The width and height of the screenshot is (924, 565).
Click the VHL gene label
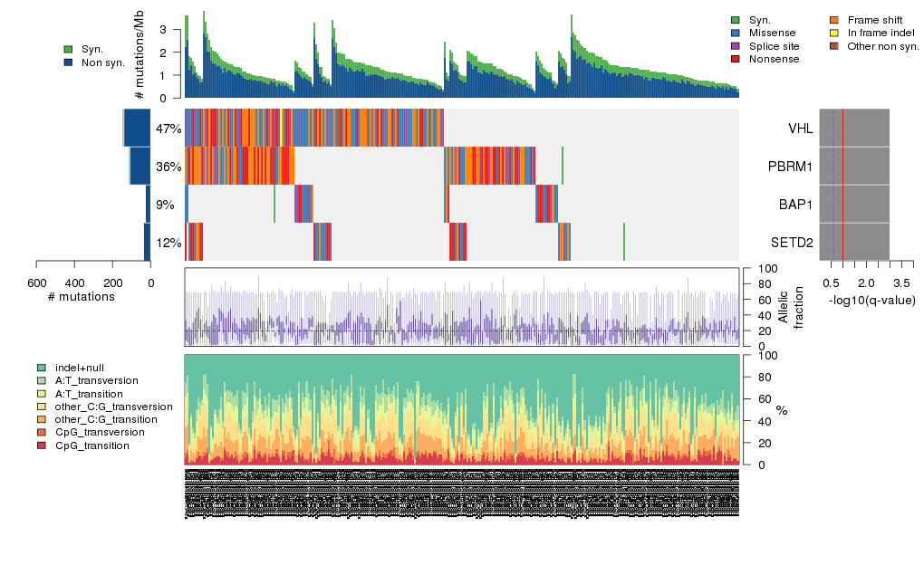[x=800, y=129]
